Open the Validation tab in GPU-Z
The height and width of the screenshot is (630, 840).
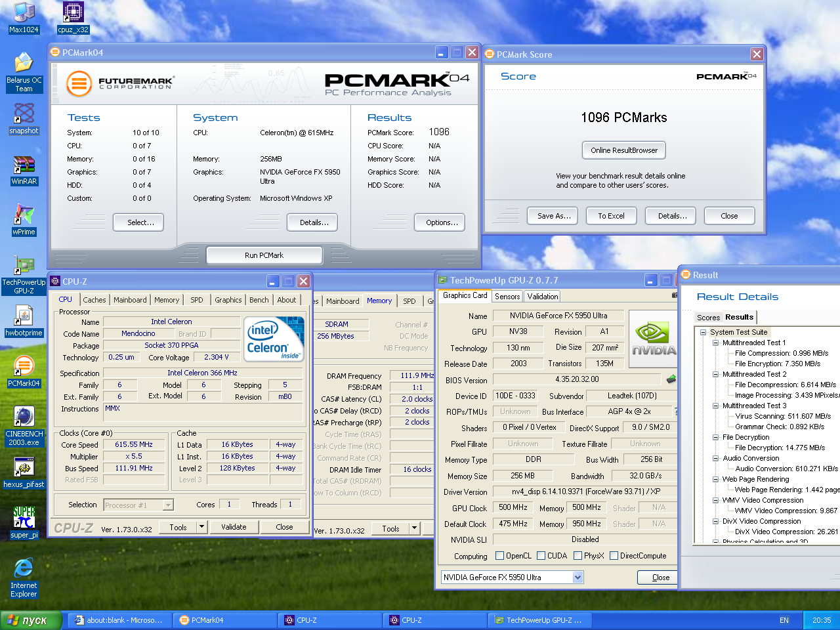point(543,297)
